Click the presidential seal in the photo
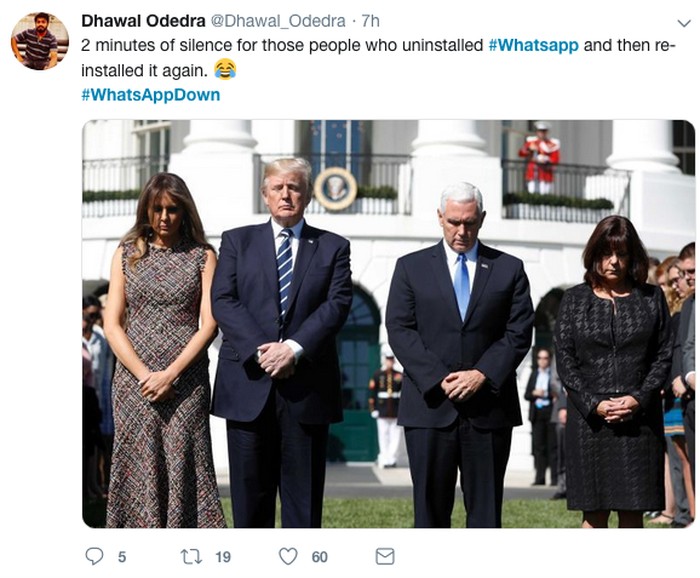 click(x=335, y=189)
